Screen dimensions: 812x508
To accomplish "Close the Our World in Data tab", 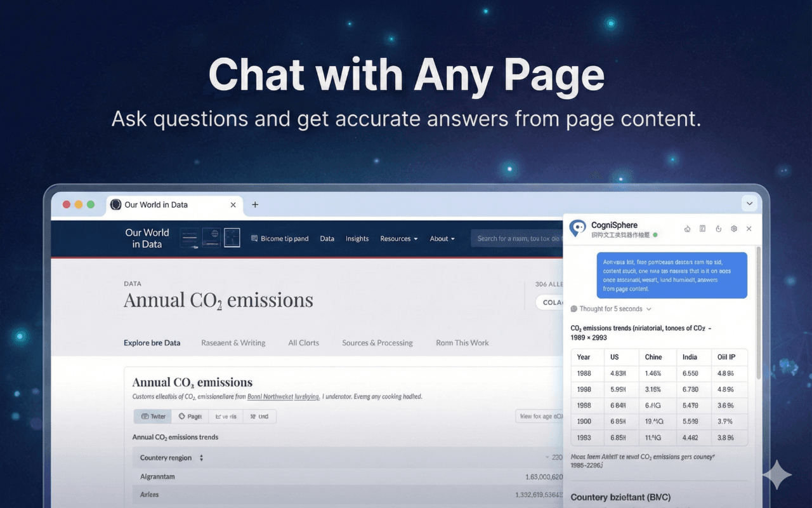I will (x=233, y=204).
